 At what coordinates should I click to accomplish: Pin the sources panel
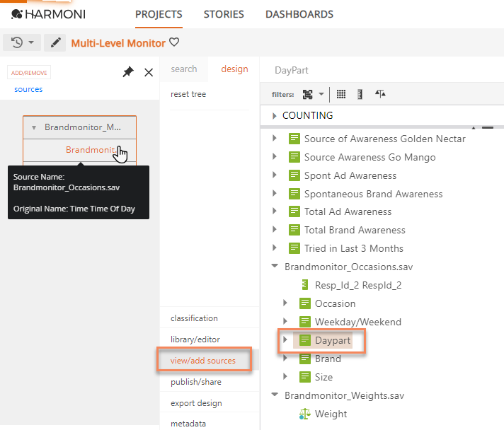(128, 72)
